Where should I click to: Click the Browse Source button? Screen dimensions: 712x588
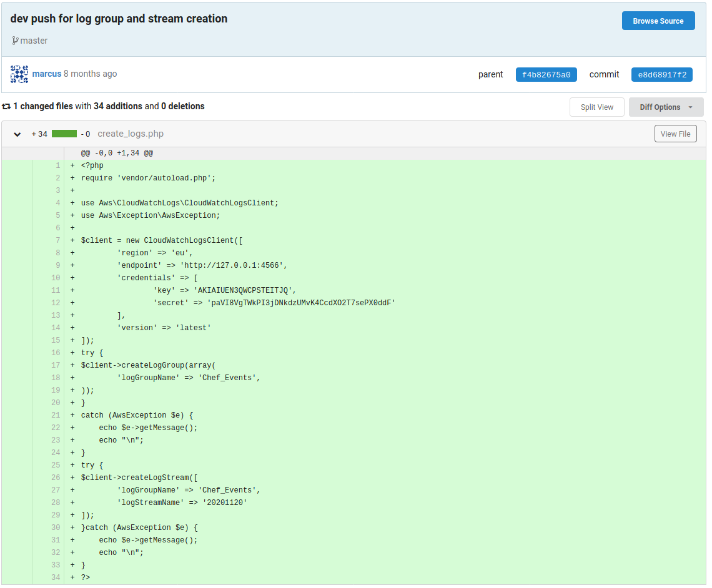(658, 21)
